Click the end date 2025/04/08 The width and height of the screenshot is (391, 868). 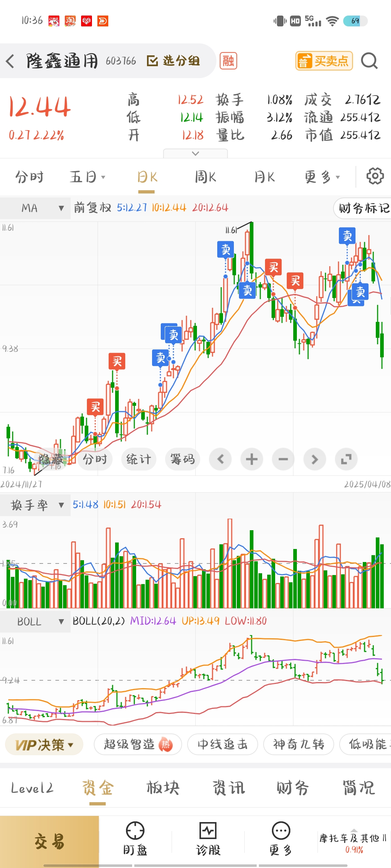[367, 484]
